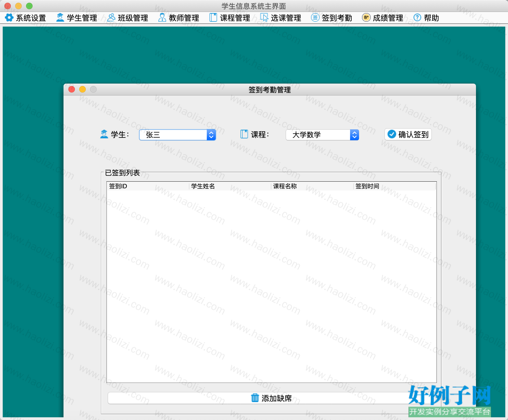Open the 学生管理 menu
This screenshot has width=508, height=420.
[x=77, y=18]
